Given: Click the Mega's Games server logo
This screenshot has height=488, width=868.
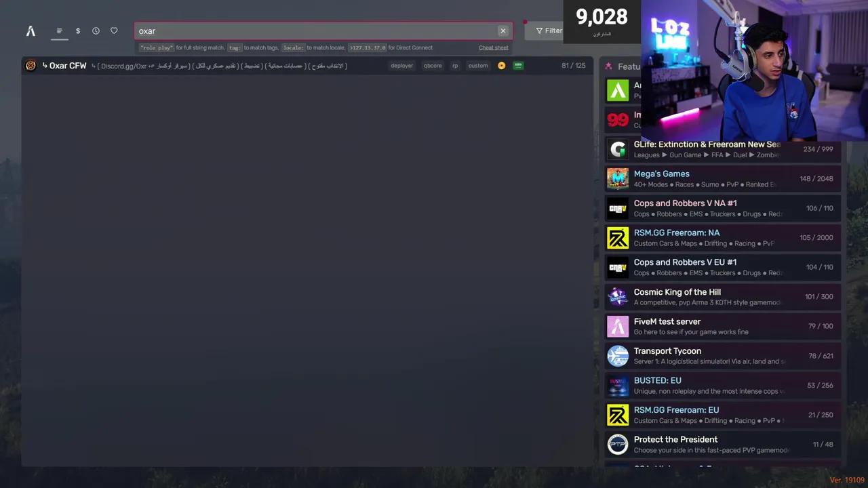Looking at the screenshot, I should tap(618, 179).
